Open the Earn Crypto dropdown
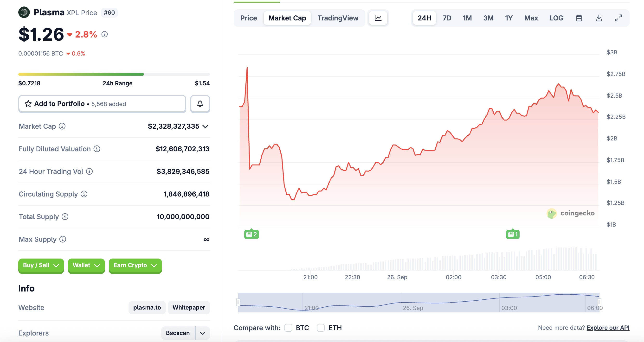This screenshot has width=644, height=342. [x=135, y=265]
